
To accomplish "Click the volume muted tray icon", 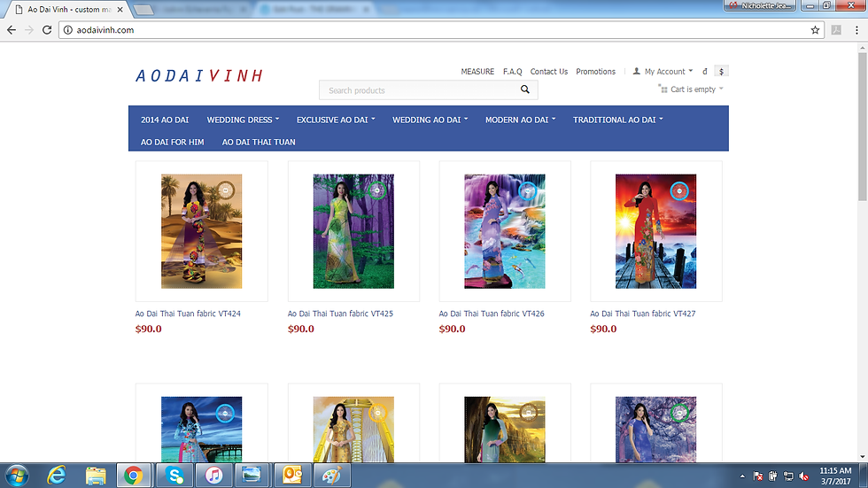I will [804, 476].
